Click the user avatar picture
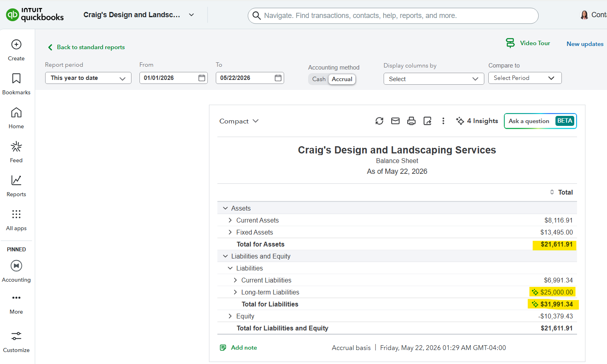The image size is (607, 364). [584, 15]
